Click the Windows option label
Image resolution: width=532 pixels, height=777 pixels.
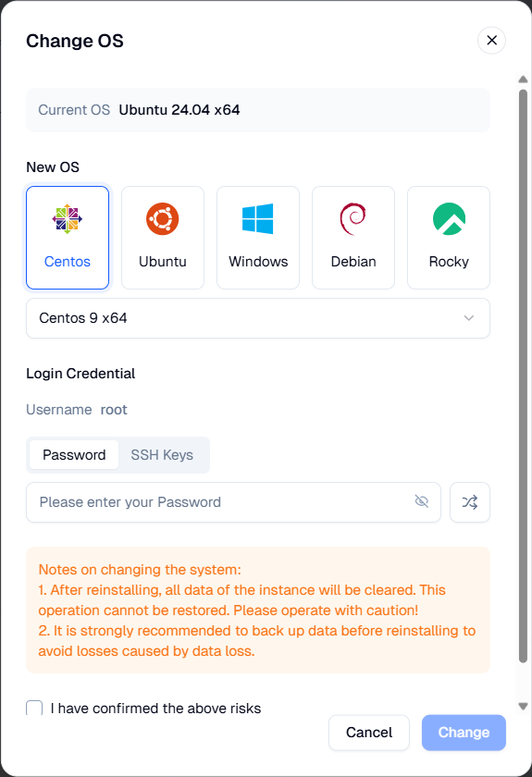point(258,262)
